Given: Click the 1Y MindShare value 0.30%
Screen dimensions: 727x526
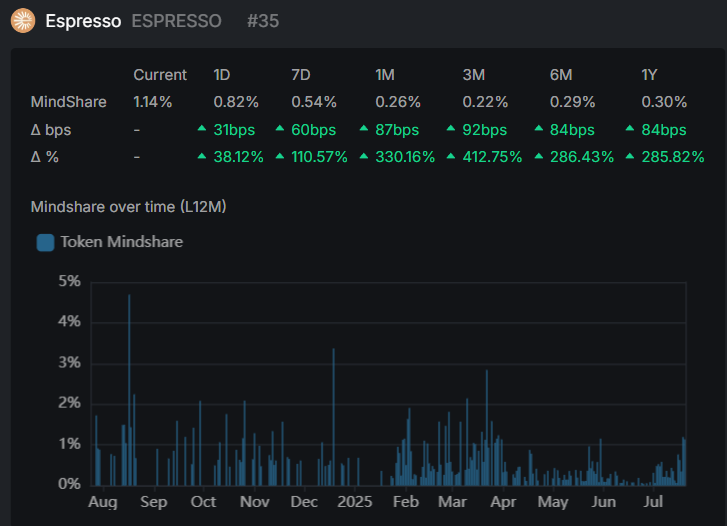Looking at the screenshot, I should coord(664,102).
